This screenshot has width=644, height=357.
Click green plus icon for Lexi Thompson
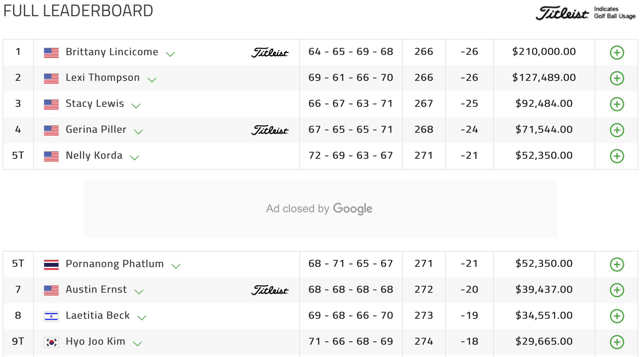pyautogui.click(x=617, y=78)
